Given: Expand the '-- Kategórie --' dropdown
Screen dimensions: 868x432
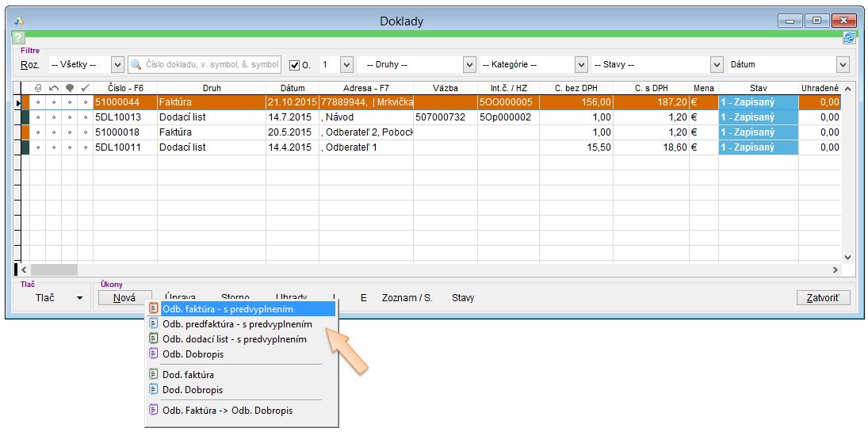Looking at the screenshot, I should tap(581, 65).
